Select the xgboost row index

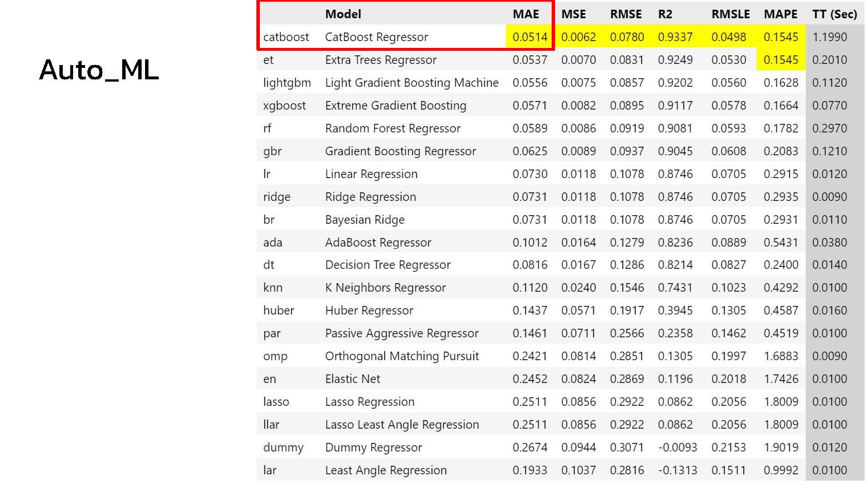284,106
